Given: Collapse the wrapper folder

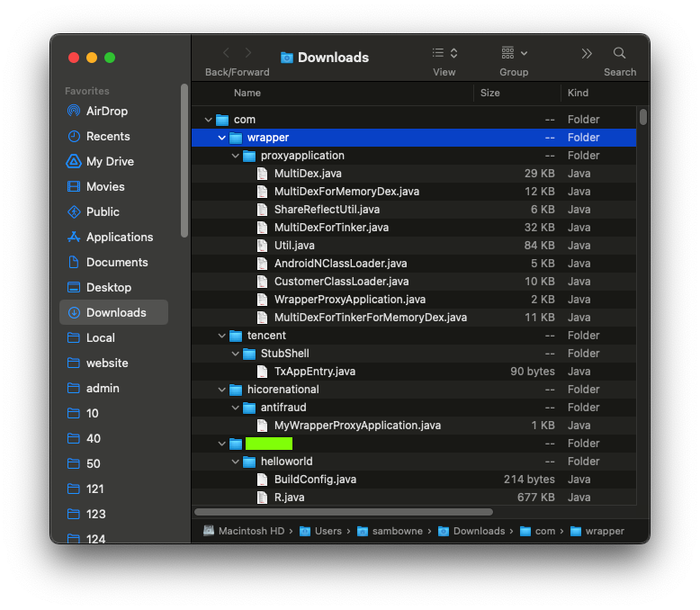Looking at the screenshot, I should pos(222,138).
